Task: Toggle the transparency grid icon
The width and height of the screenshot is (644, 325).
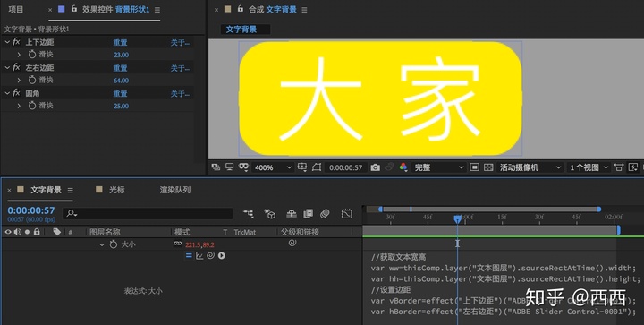Action: [x=488, y=167]
